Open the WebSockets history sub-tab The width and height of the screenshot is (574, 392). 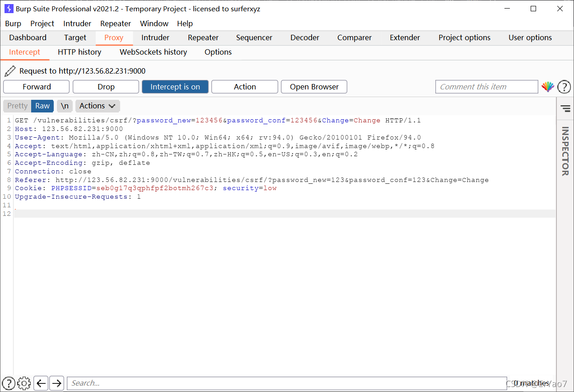(153, 52)
